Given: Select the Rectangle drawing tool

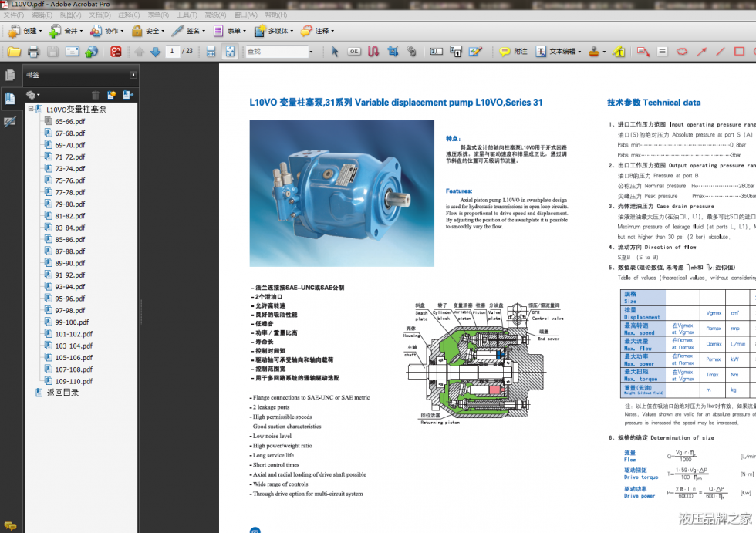Looking at the screenshot, I should coord(739,52).
